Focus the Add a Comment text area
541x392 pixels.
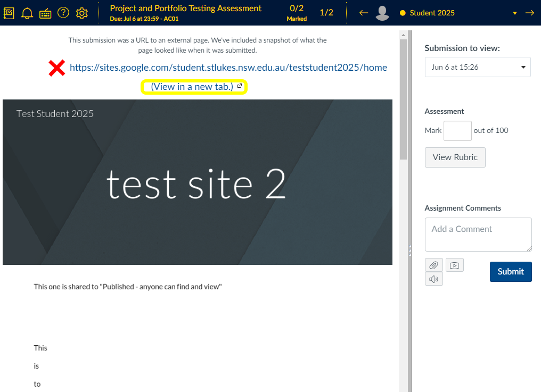click(478, 234)
